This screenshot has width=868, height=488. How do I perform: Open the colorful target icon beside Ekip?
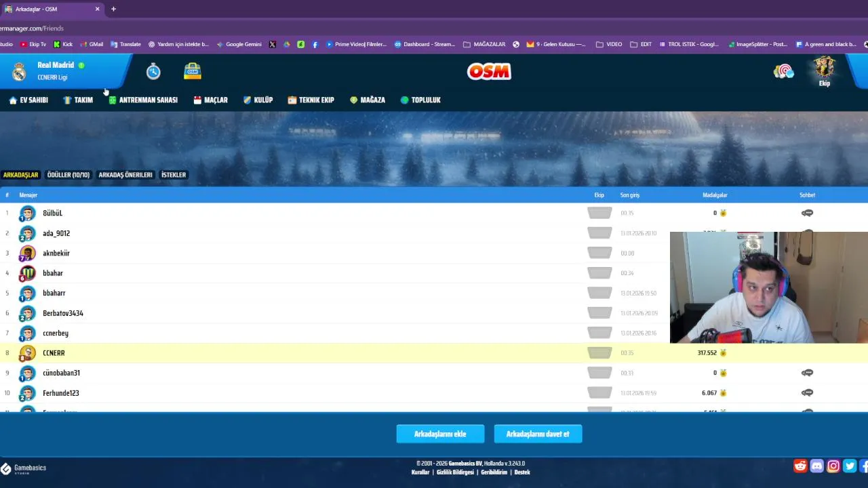784,71
